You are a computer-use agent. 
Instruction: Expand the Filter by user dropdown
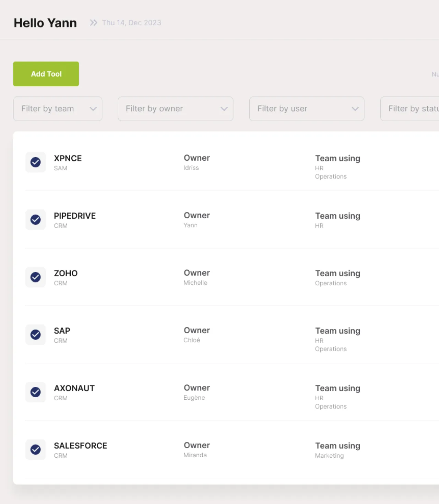click(307, 109)
